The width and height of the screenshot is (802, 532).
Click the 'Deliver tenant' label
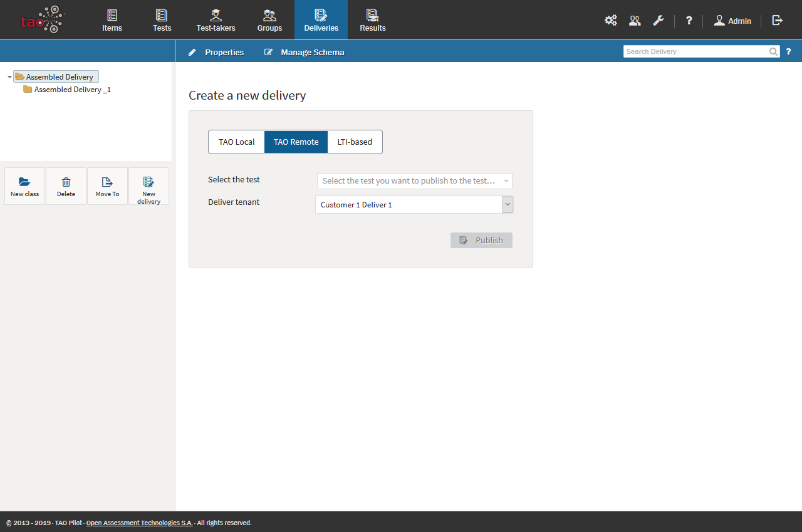coord(234,202)
